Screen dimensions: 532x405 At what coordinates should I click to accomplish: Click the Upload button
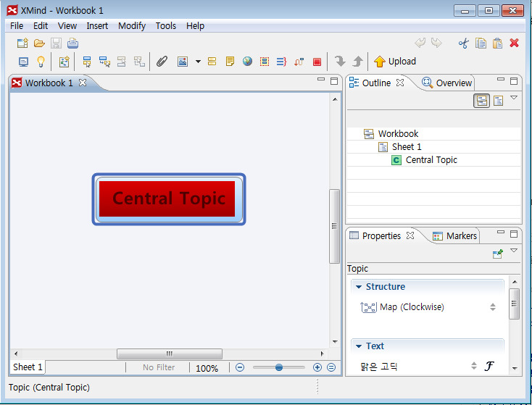[395, 62]
